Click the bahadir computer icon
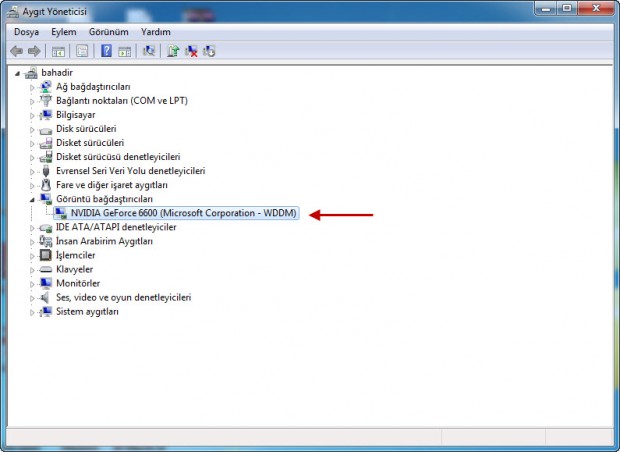 31,73
